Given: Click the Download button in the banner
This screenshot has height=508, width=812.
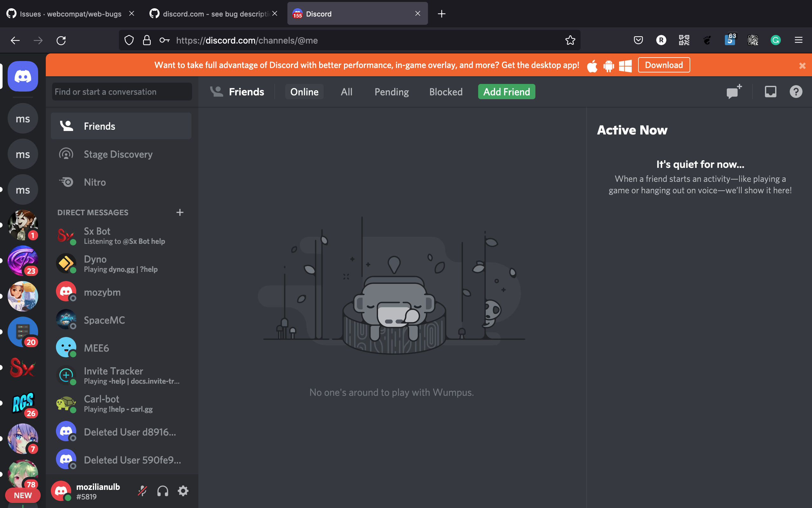Looking at the screenshot, I should pos(664,65).
